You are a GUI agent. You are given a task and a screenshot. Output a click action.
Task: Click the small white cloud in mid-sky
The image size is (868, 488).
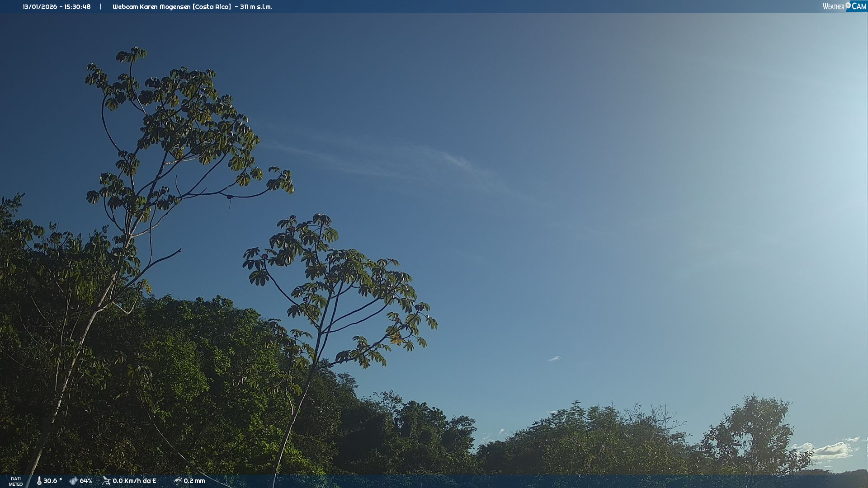click(554, 359)
